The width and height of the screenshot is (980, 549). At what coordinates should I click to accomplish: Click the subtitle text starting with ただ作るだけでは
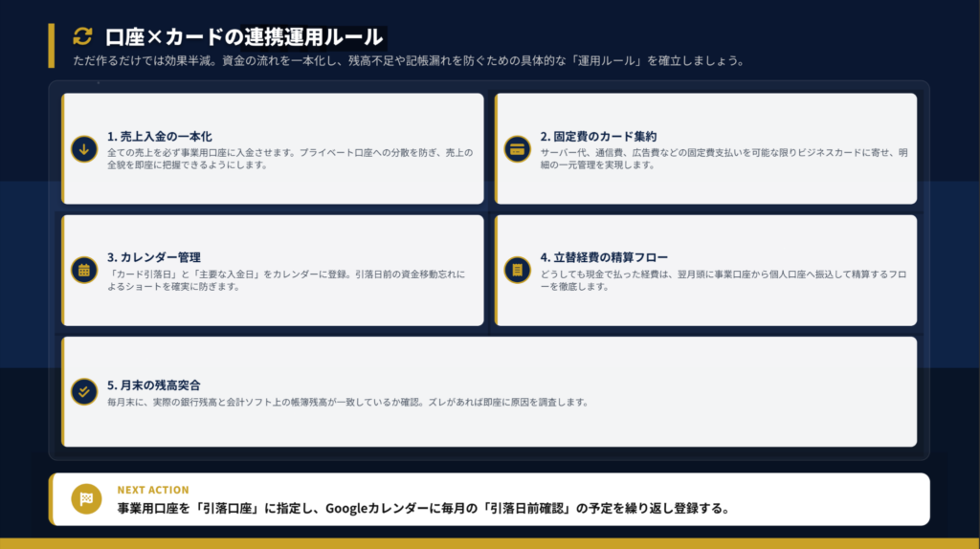(408, 61)
